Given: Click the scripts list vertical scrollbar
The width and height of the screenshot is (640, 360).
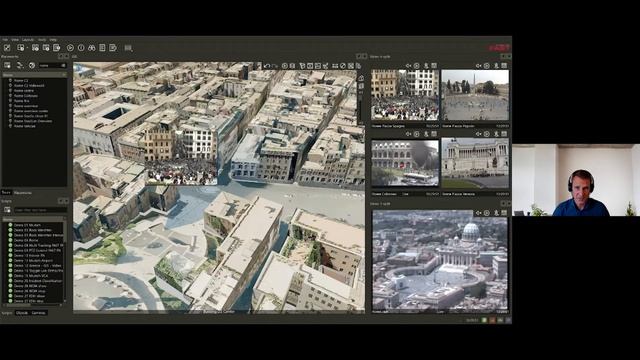Looking at the screenshot, I should point(65,261).
